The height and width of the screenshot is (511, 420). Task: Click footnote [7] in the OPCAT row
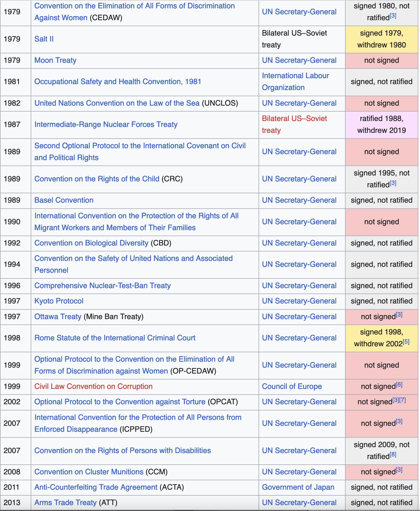pos(403,400)
